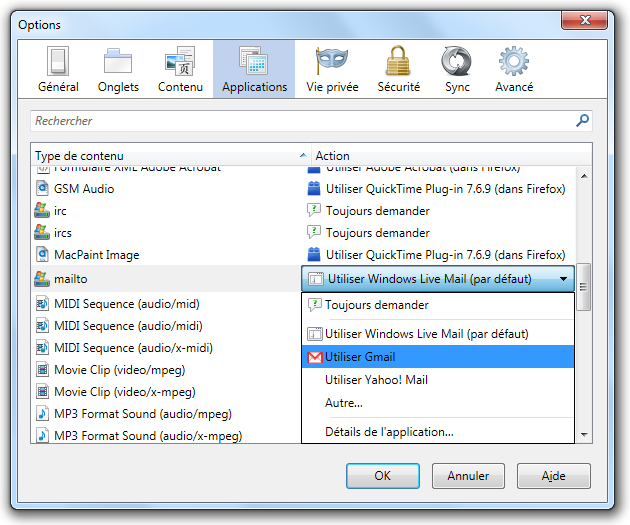Screen dimensions: 630x525
Task: Confirm with the OK button
Action: pyautogui.click(x=382, y=476)
